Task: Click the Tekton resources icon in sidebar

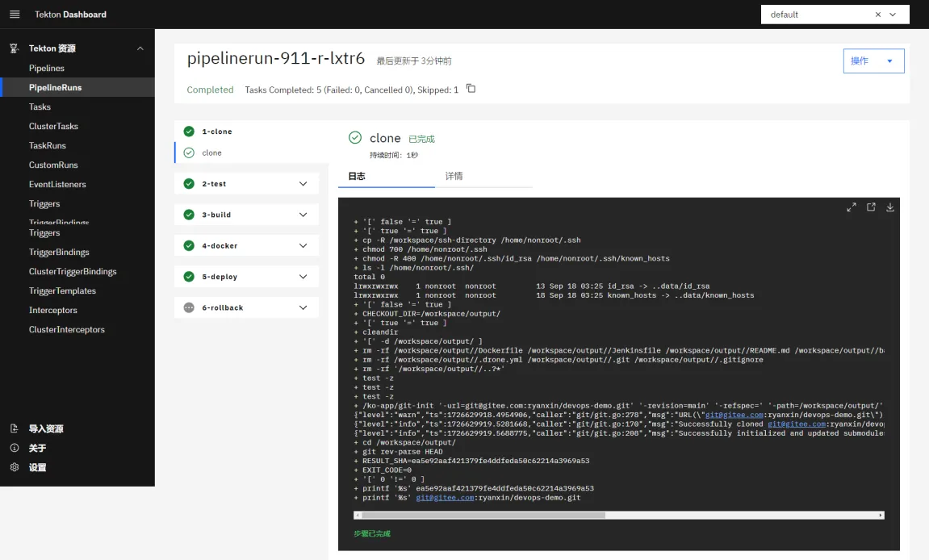Action: [x=15, y=48]
